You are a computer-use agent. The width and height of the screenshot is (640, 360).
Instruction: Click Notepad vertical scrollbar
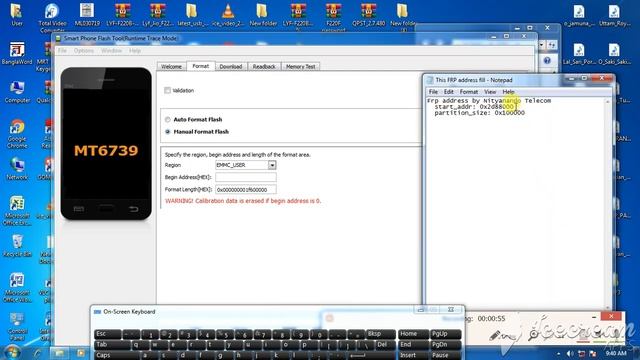tap(607, 204)
